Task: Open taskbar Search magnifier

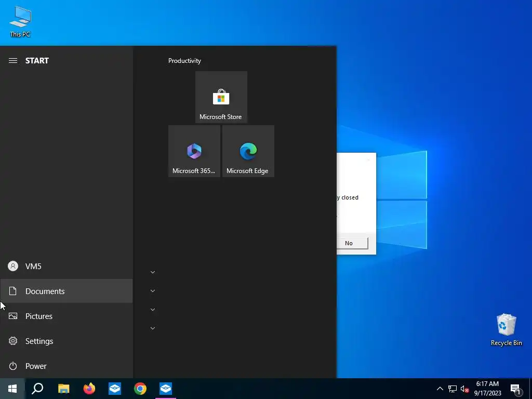Action: (x=37, y=389)
